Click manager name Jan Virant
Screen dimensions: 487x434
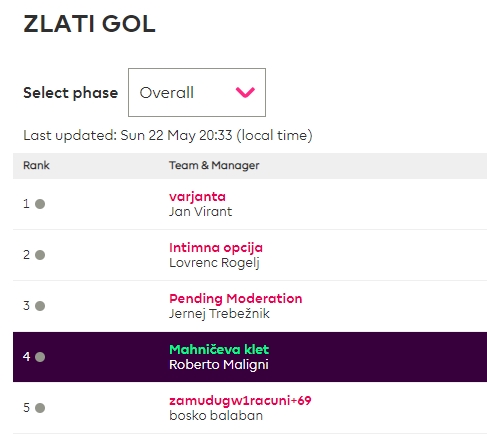click(200, 212)
